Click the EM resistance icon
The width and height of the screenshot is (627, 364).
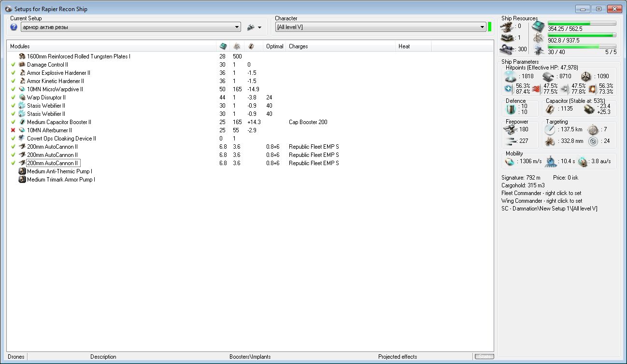tap(508, 89)
